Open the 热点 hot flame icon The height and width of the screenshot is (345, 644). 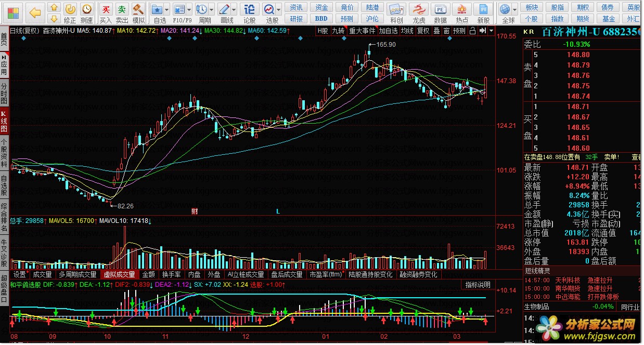click(x=462, y=9)
